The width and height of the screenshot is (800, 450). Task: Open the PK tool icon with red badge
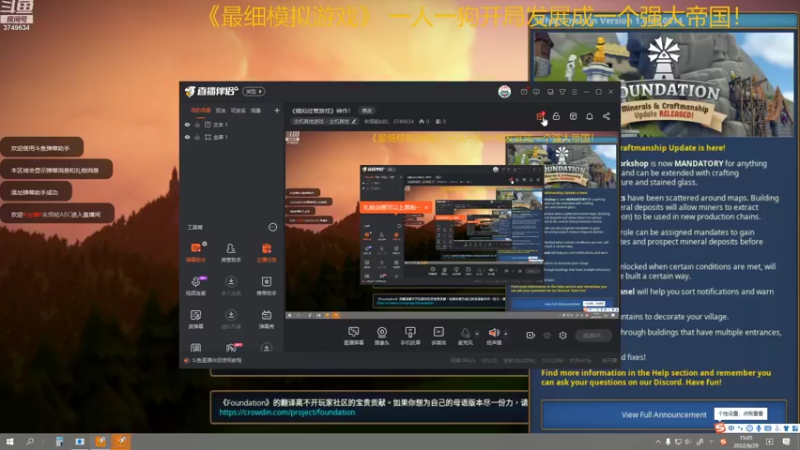pos(232,348)
